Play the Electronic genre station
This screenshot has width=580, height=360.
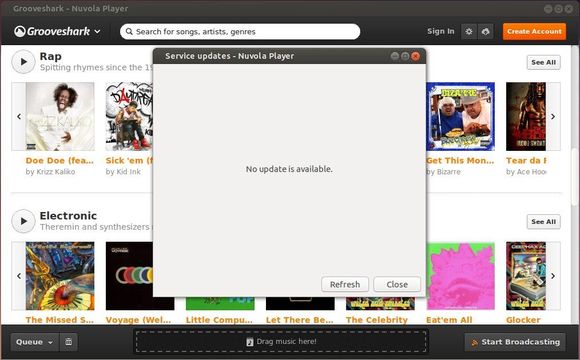pos(23,221)
